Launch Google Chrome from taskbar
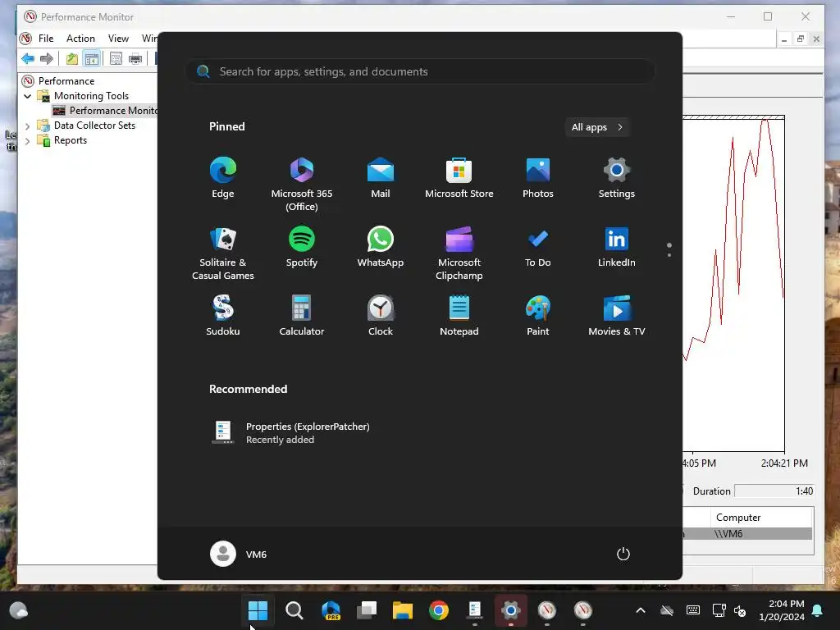The height and width of the screenshot is (630, 840). (439, 610)
